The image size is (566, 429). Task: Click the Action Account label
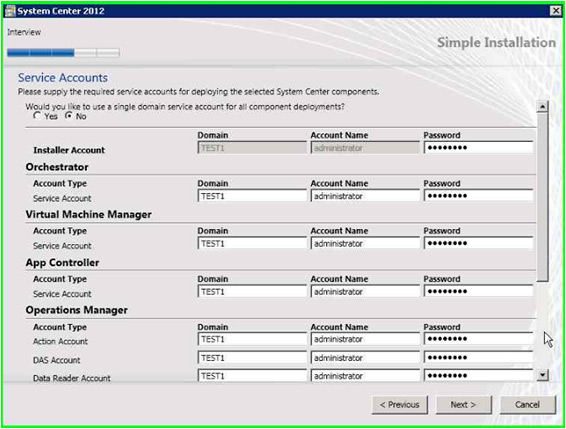click(60, 341)
